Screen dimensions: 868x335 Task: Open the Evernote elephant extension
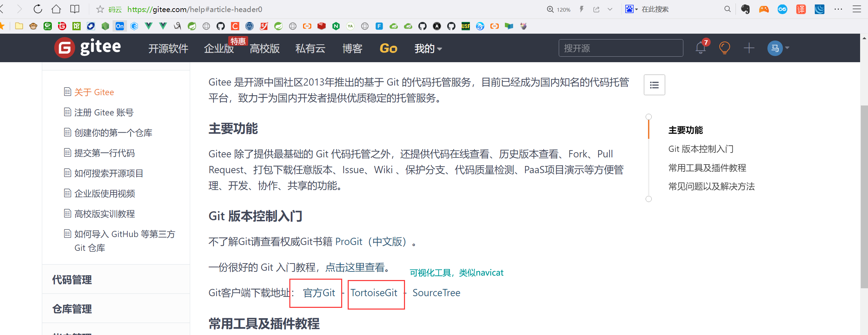coord(745,9)
